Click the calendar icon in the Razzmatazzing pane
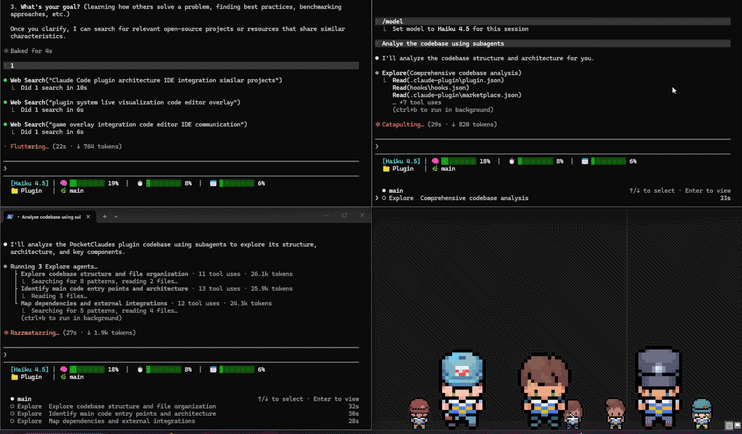The image size is (742, 434). click(213, 370)
